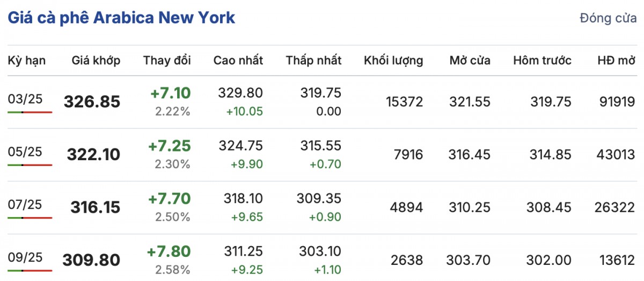Click the 'Cao nhất' column header
Image resolution: width=644 pixels, height=281 pixels.
click(x=238, y=61)
